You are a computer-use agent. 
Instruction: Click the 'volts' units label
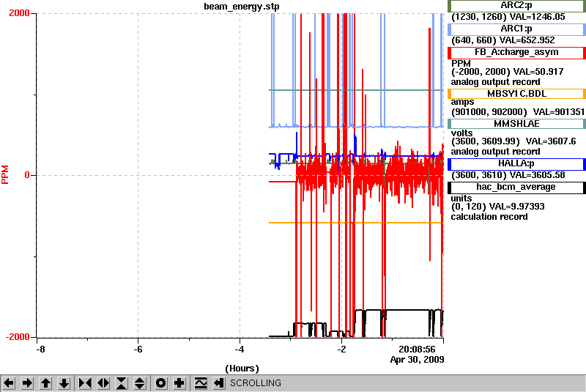click(462, 133)
